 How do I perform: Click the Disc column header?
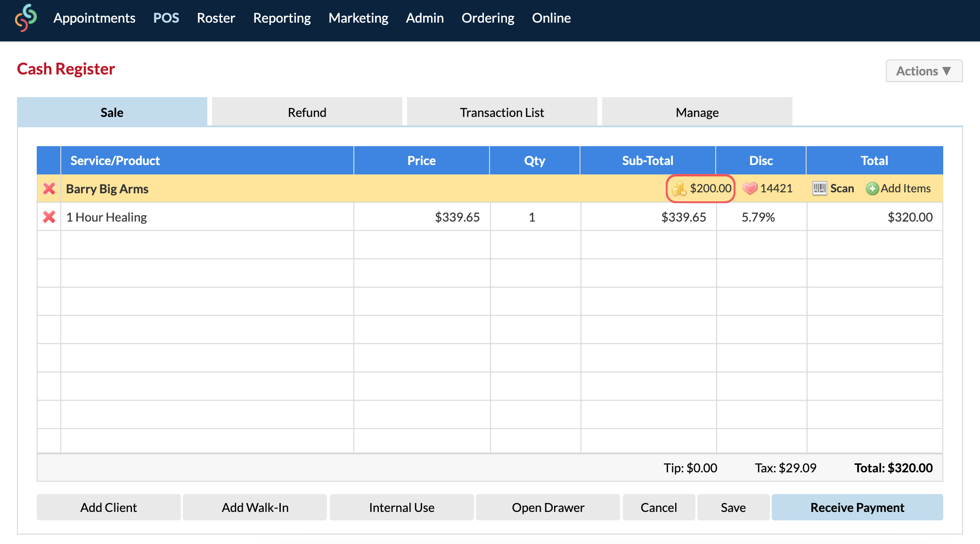coord(761,160)
